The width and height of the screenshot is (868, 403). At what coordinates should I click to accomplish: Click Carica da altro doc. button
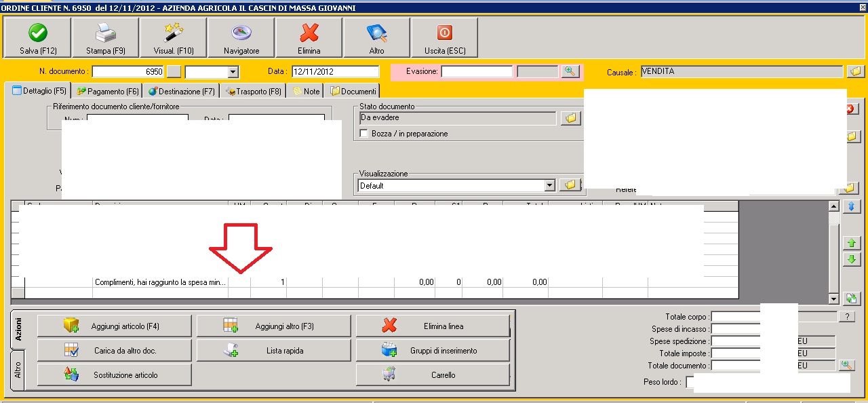[115, 351]
